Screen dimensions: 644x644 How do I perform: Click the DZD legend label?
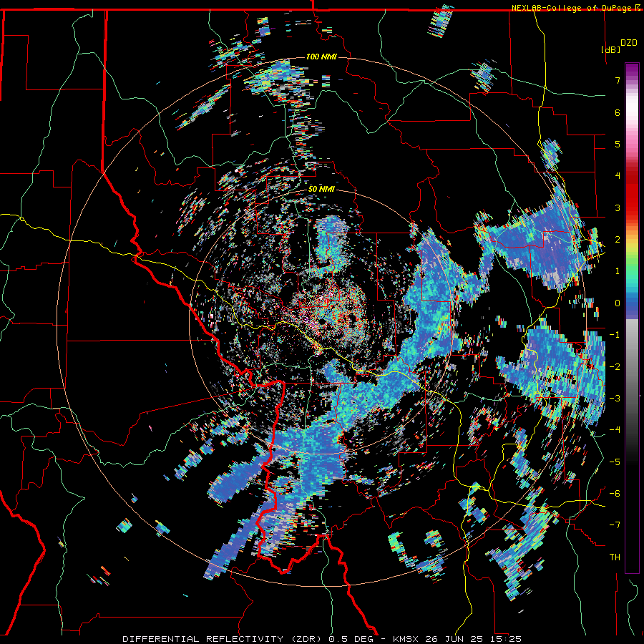[x=629, y=42]
